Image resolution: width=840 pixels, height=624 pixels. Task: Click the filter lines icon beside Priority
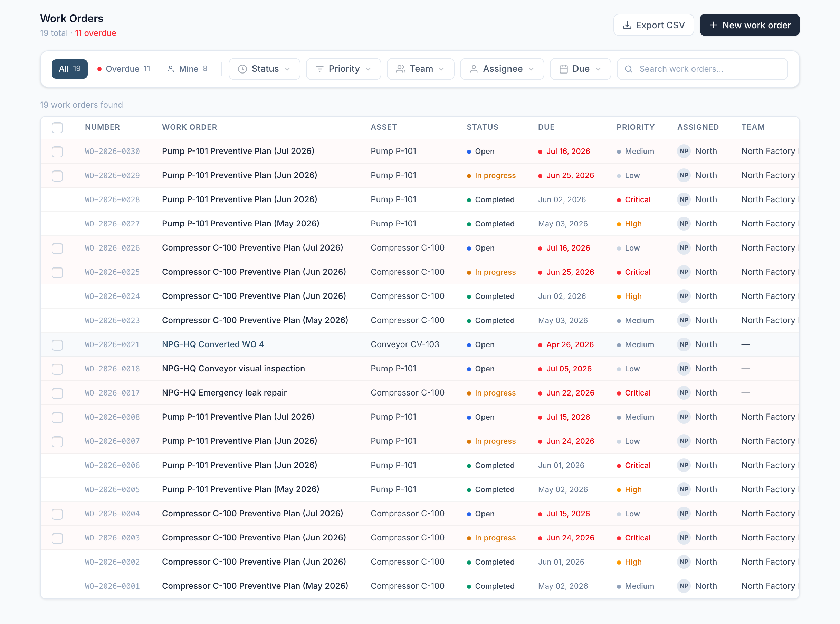[319, 69]
